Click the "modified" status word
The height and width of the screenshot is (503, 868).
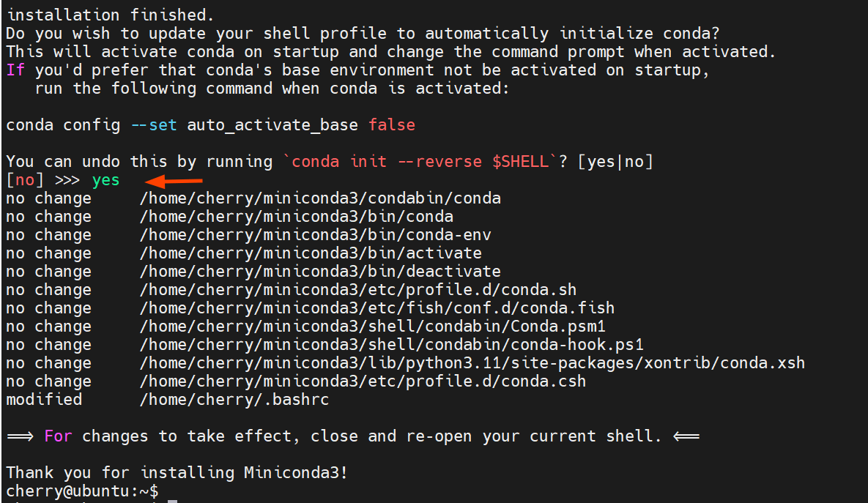(x=44, y=400)
